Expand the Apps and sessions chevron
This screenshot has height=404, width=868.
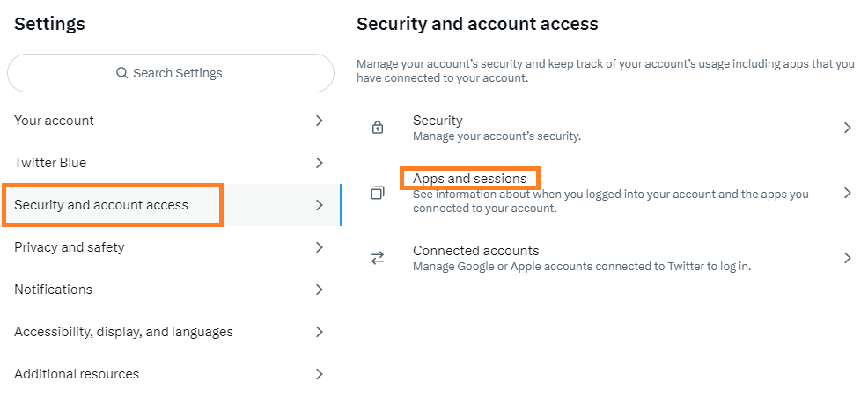tap(847, 193)
